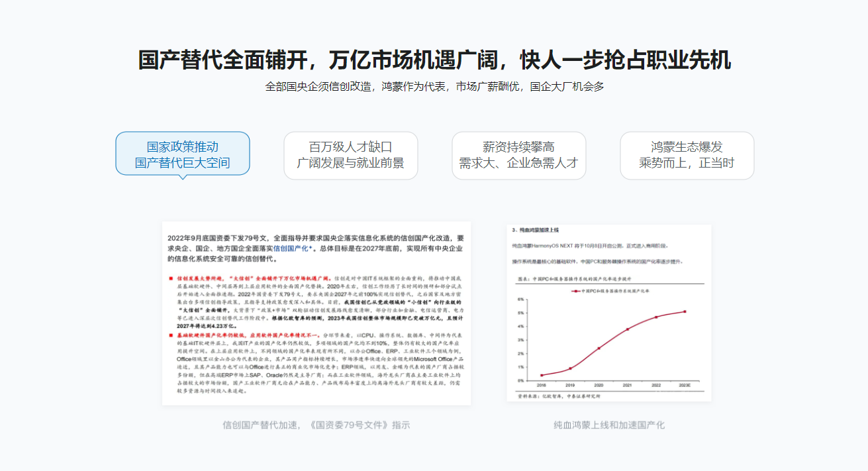Select the 国家政策推动 tab

pyautogui.click(x=183, y=154)
